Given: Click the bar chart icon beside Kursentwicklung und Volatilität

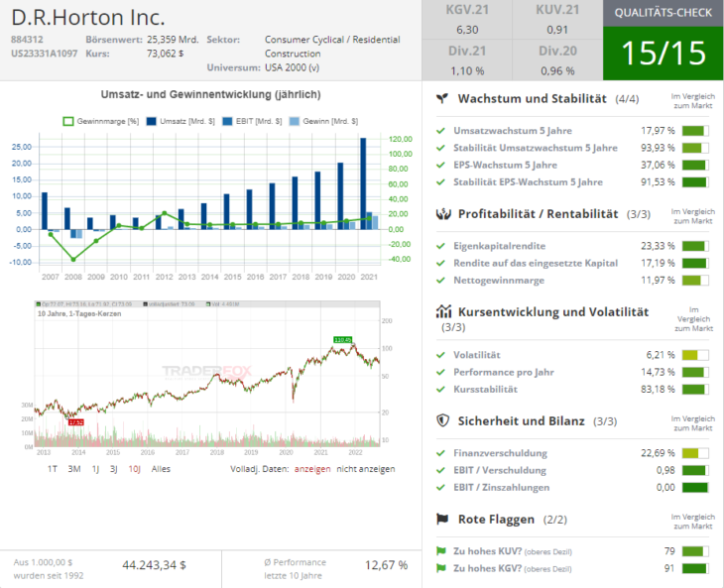Looking at the screenshot, I should tap(442, 312).
